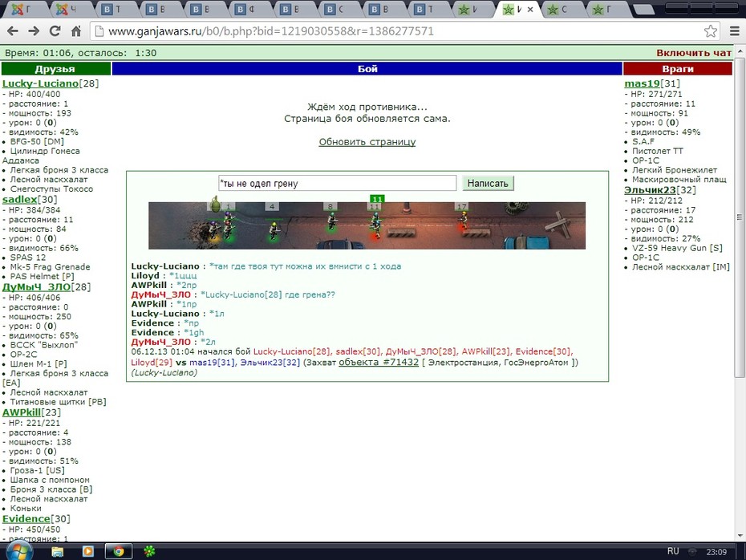Click the VZ-59 Heavy Gun [S] entry
The width and height of the screenshot is (746, 560).
[677, 248]
